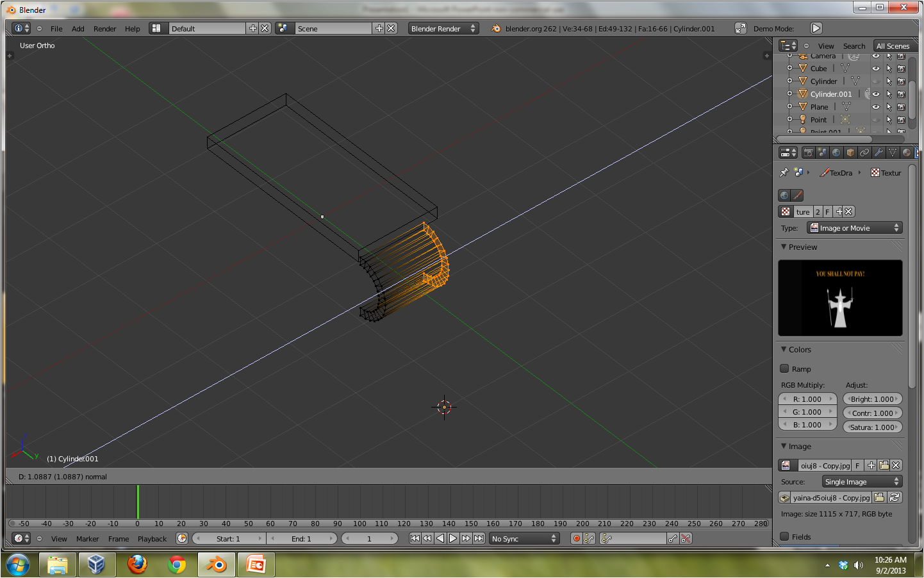
Task: Toggle Cube selectability arrow
Action: pyautogui.click(x=889, y=68)
